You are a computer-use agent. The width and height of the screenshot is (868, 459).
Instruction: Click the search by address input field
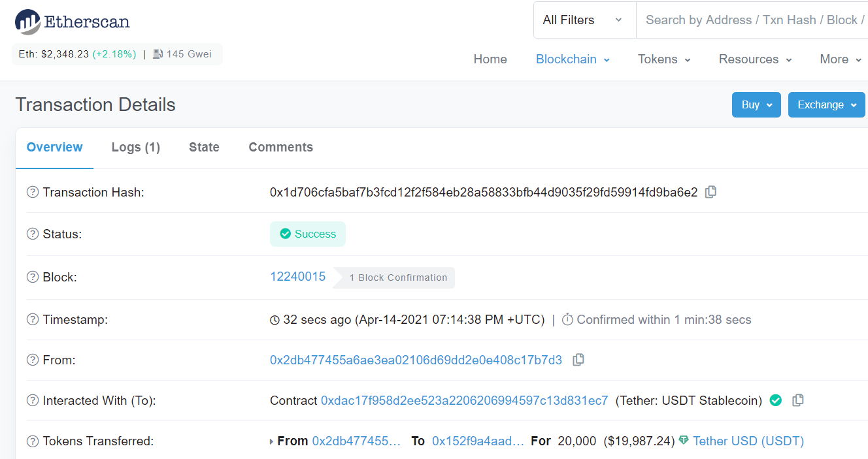[x=752, y=20]
